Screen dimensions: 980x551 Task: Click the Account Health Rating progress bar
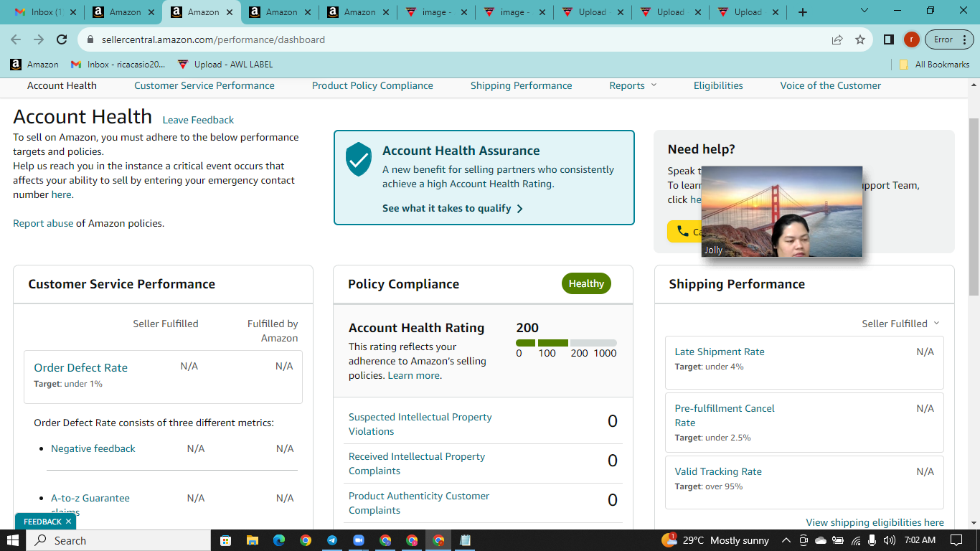[566, 343]
